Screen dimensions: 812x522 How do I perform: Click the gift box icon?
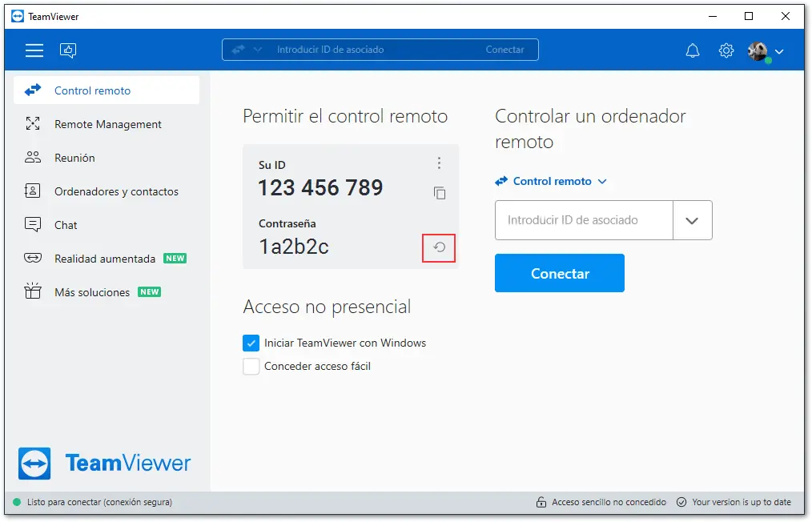tap(33, 291)
